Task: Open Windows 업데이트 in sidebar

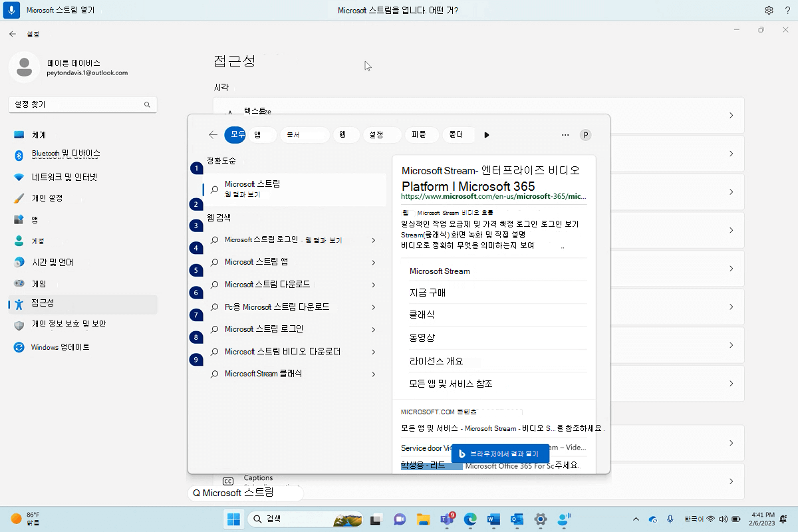Action: click(82, 347)
